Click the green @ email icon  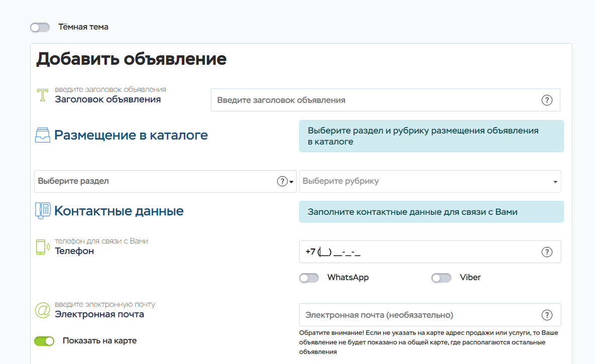click(43, 310)
